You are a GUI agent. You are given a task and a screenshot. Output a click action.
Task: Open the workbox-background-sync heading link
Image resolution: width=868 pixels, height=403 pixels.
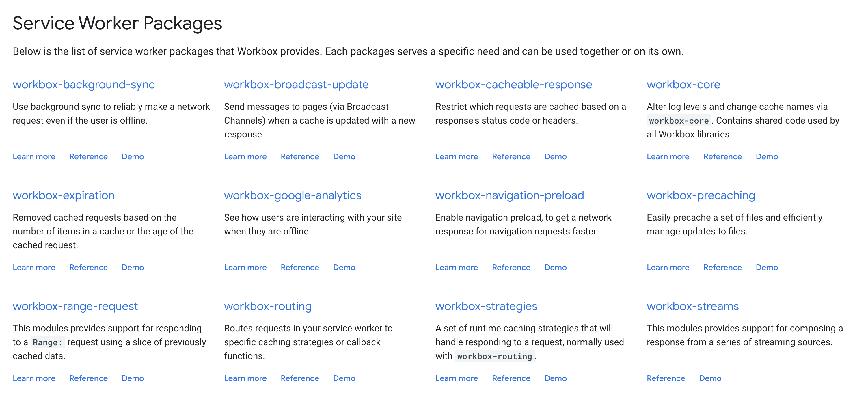pyautogui.click(x=83, y=85)
